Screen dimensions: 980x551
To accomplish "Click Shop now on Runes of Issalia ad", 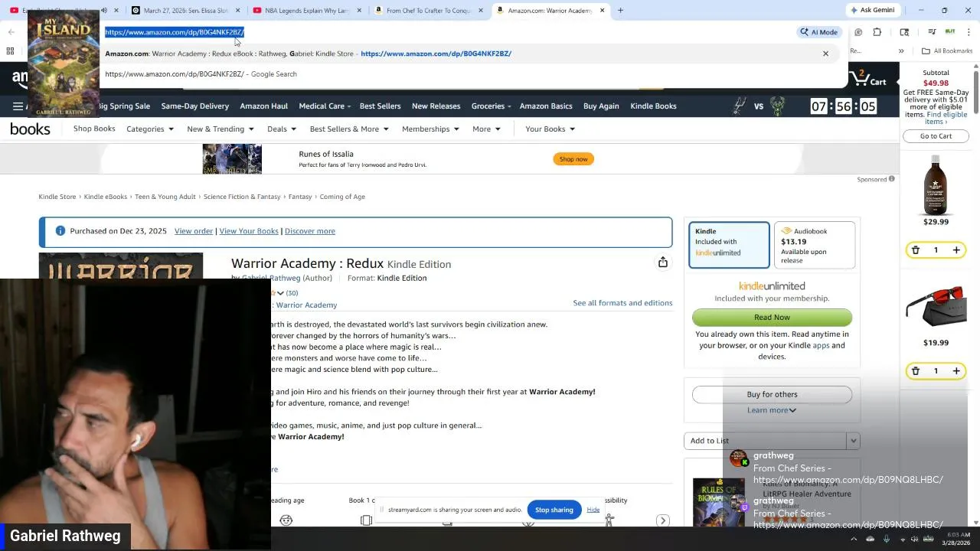I will tap(573, 159).
